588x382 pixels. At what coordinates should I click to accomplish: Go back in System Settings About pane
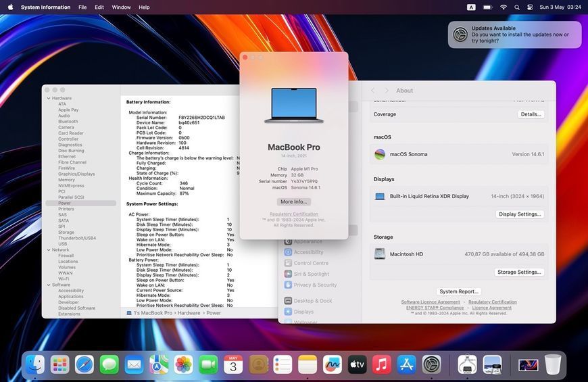click(x=373, y=91)
